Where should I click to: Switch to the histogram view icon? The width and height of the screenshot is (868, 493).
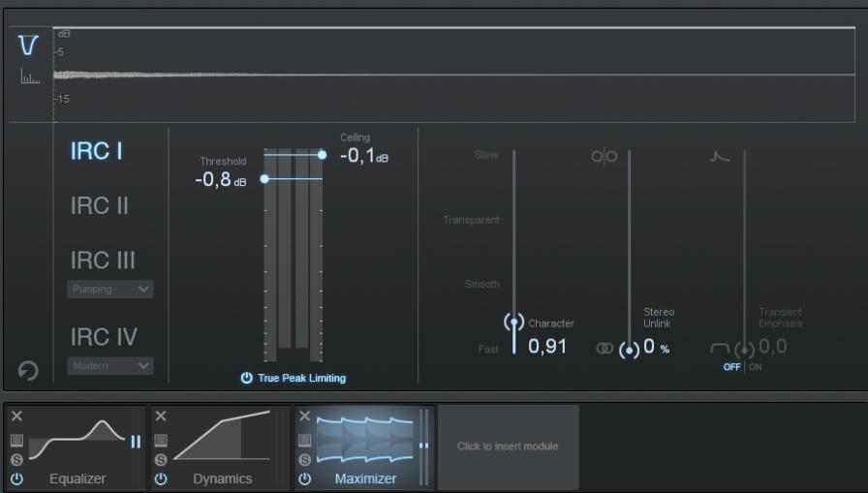click(29, 76)
